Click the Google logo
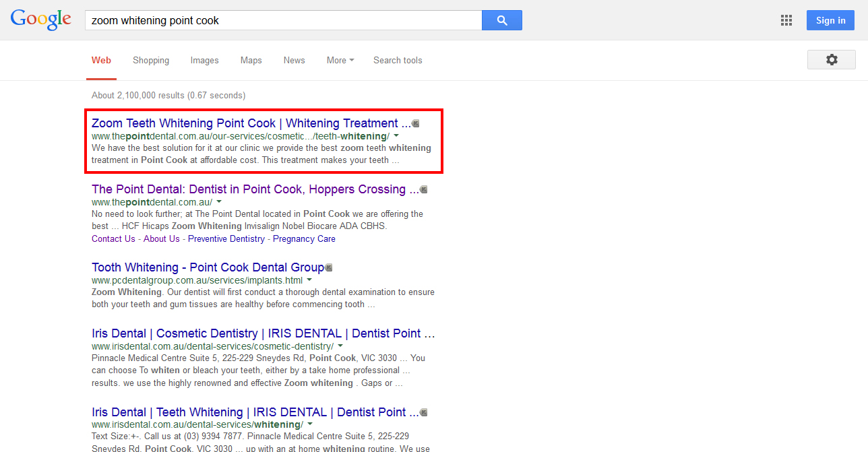Screen dimensions: 868x452 40,20
